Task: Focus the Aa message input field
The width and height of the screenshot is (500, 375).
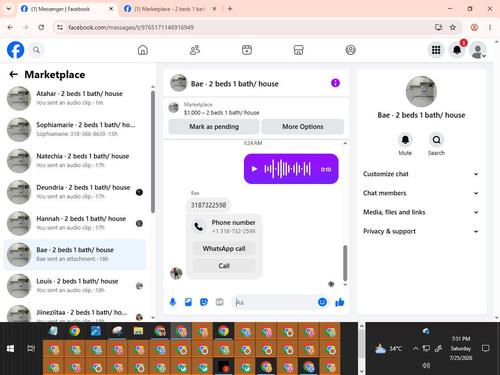Action: 275,302
